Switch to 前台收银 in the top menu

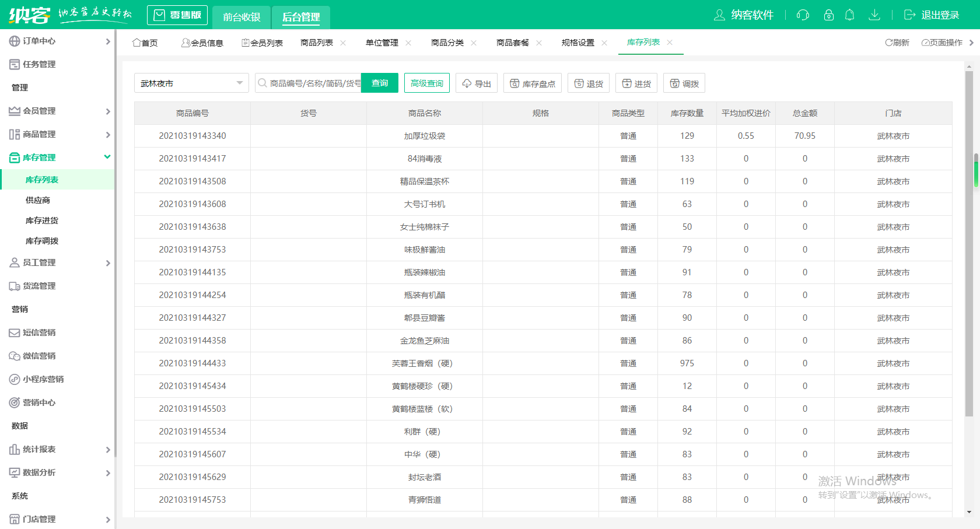click(x=241, y=17)
